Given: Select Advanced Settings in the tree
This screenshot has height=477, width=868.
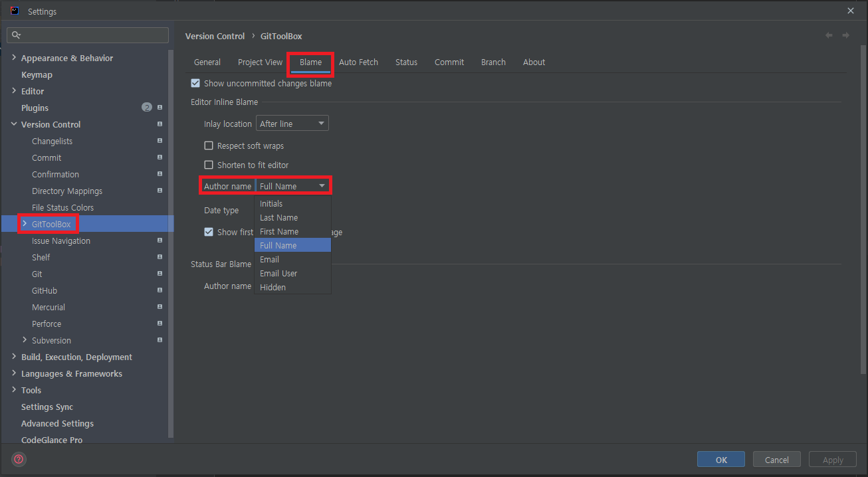Looking at the screenshot, I should point(57,423).
